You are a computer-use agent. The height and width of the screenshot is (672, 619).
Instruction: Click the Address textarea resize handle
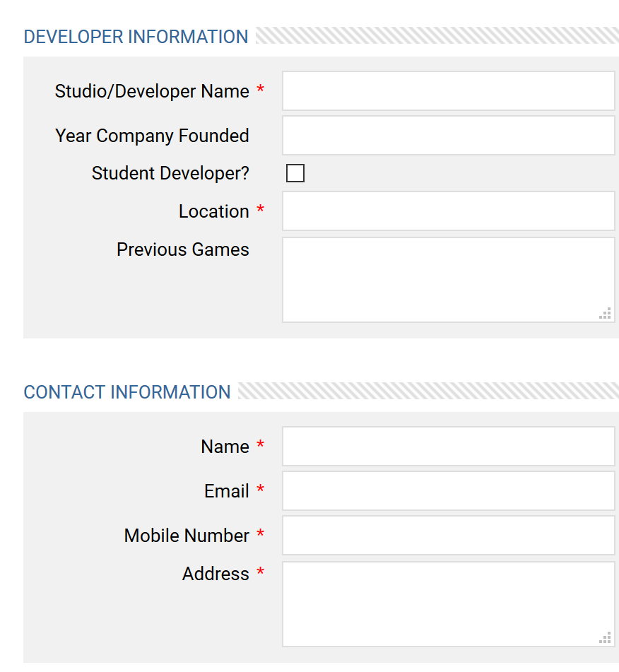click(x=605, y=637)
